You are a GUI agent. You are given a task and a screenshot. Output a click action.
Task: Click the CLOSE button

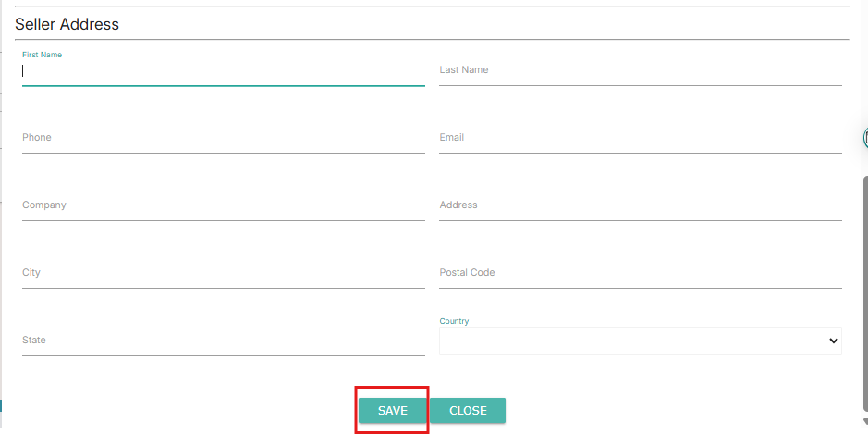[x=468, y=411]
